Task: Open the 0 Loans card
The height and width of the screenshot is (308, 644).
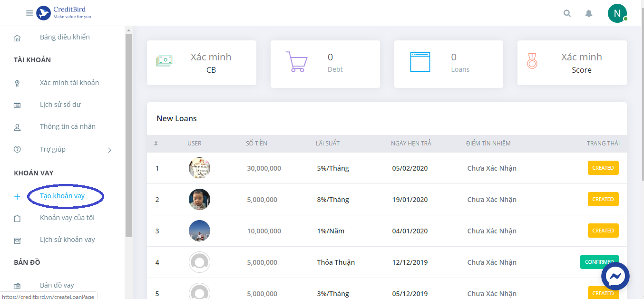Action: click(x=449, y=64)
